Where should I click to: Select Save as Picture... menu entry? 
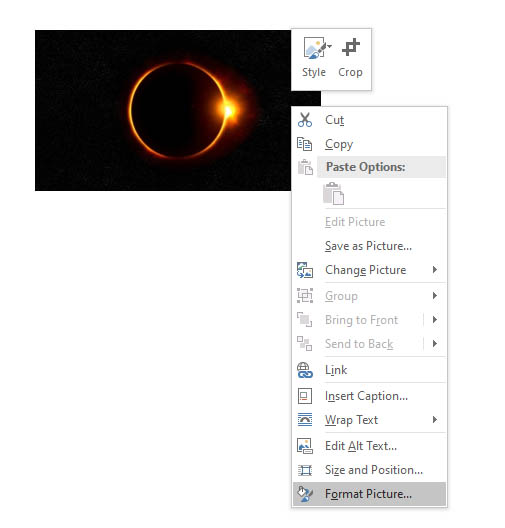tap(369, 246)
